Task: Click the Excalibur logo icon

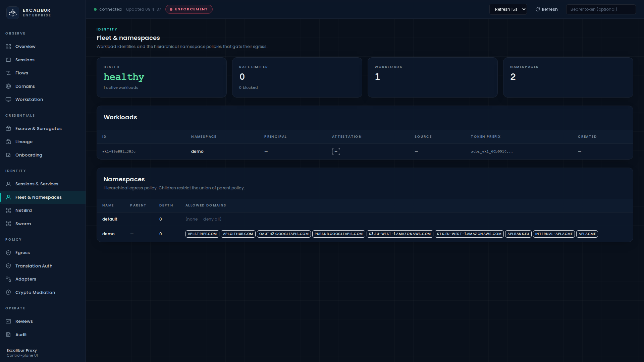Action: click(x=13, y=13)
